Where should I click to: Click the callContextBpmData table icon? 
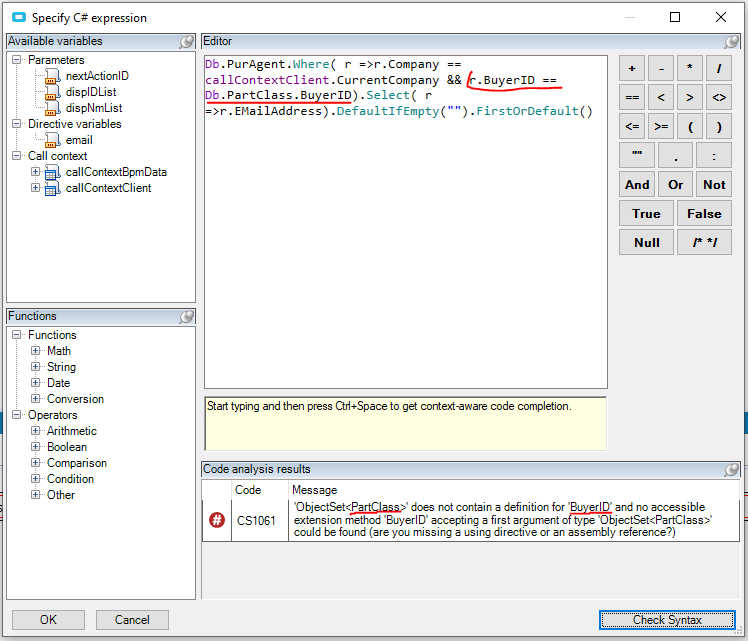pyautogui.click(x=52, y=172)
